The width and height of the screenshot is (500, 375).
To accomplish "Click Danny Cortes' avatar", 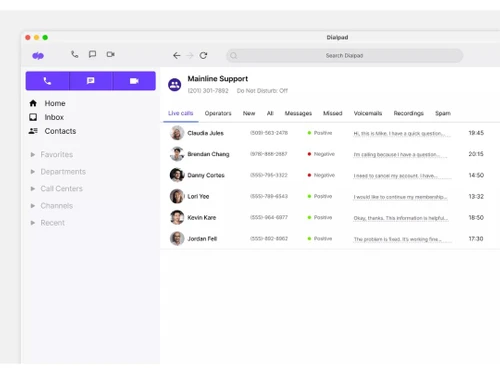I will [x=177, y=175].
